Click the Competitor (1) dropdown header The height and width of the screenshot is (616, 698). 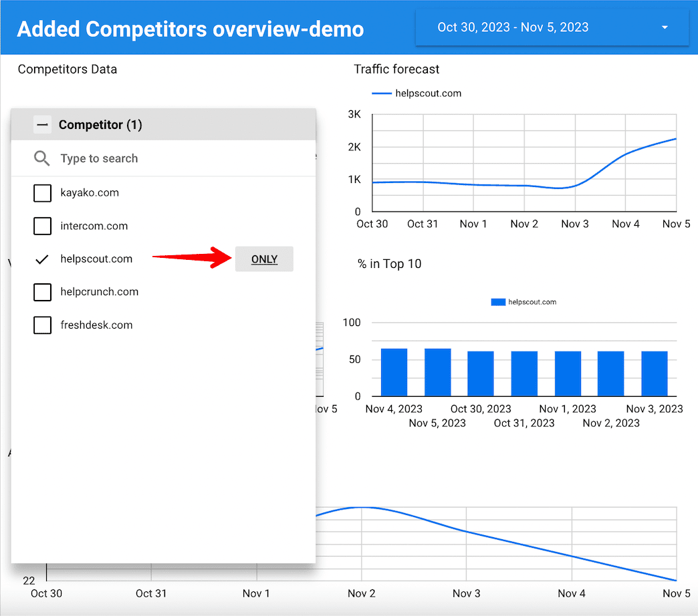[163, 124]
